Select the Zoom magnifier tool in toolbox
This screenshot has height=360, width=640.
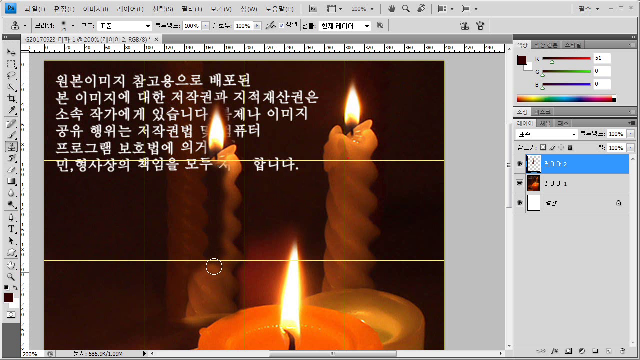(x=11, y=277)
